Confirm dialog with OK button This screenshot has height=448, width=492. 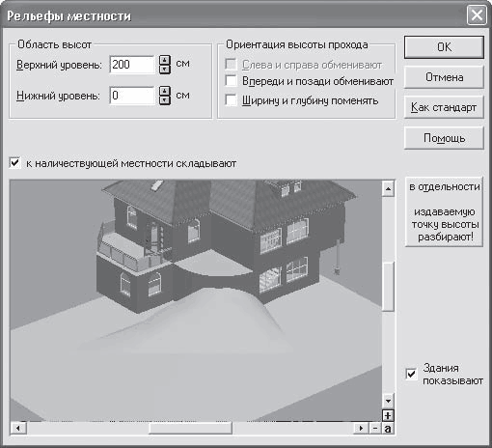point(444,47)
